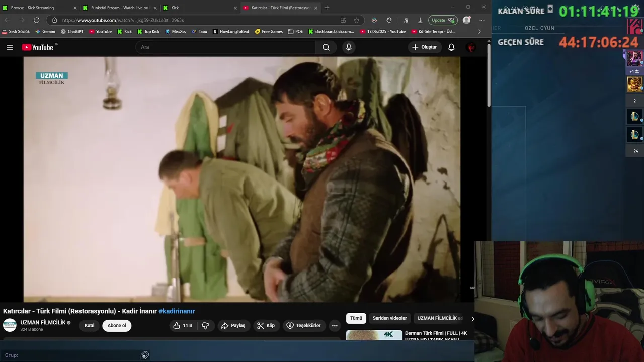Open Top Kick bookmark
The height and width of the screenshot is (362, 644).
tap(148, 31)
